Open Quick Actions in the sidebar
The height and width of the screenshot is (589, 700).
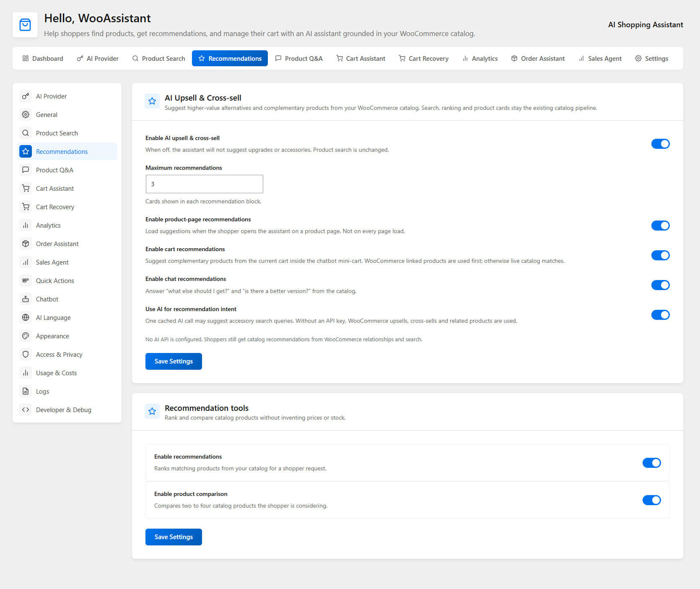[x=67, y=280]
